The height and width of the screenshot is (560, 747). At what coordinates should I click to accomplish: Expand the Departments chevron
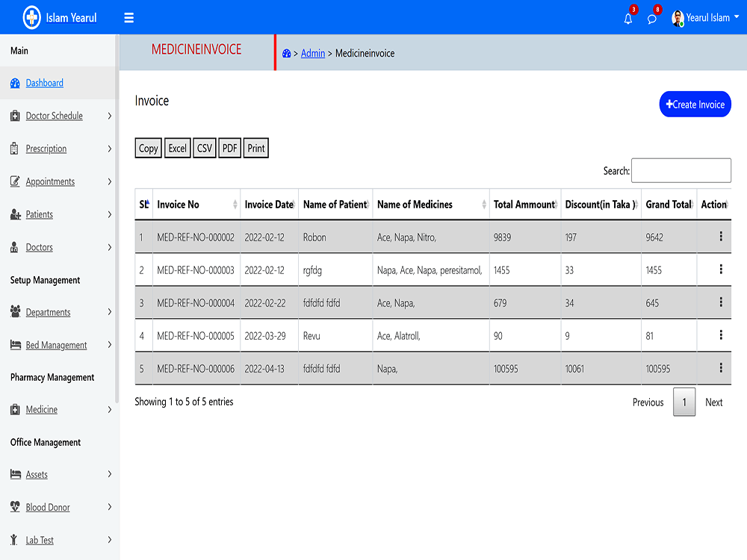(110, 312)
